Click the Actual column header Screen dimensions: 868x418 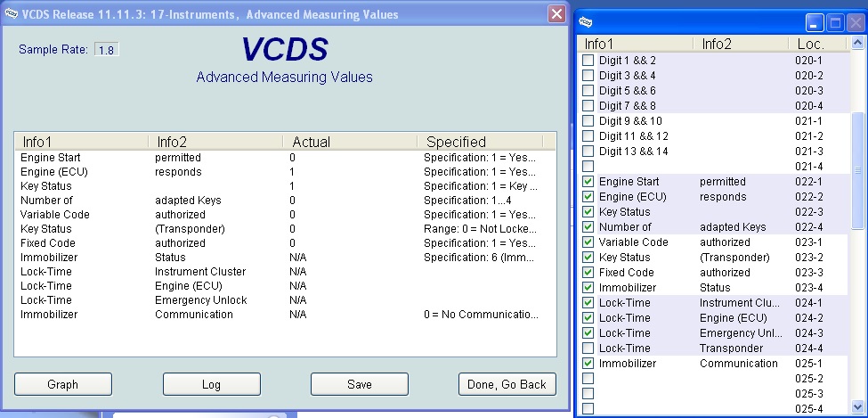[x=351, y=142]
